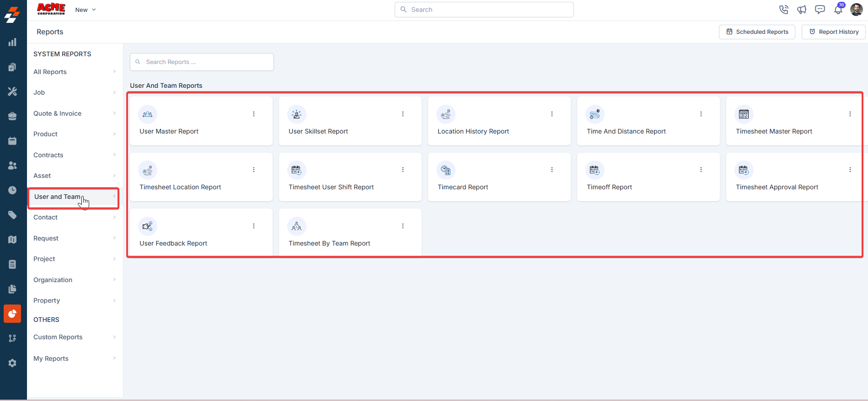Click the Timecard Report icon
The width and height of the screenshot is (868, 401).
[446, 170]
